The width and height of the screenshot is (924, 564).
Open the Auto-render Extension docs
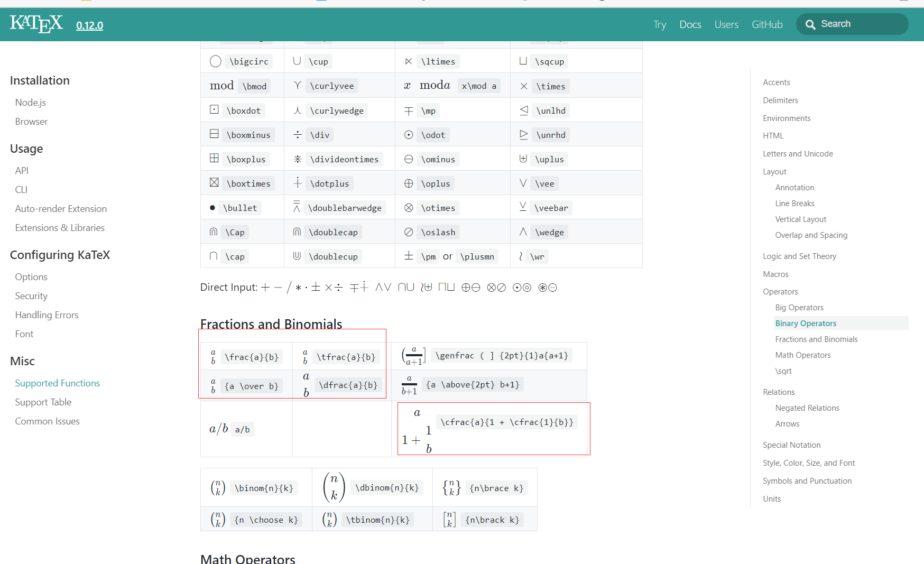point(61,208)
